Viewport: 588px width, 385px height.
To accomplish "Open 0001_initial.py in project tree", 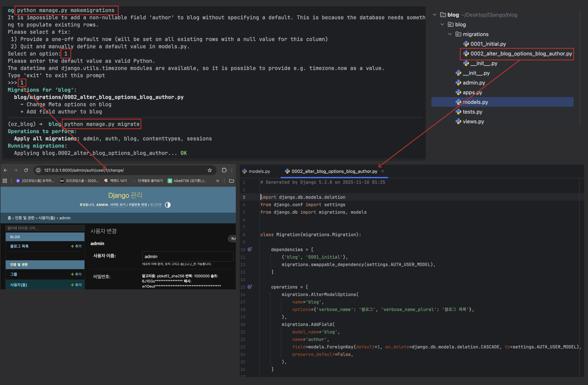I will coord(488,44).
